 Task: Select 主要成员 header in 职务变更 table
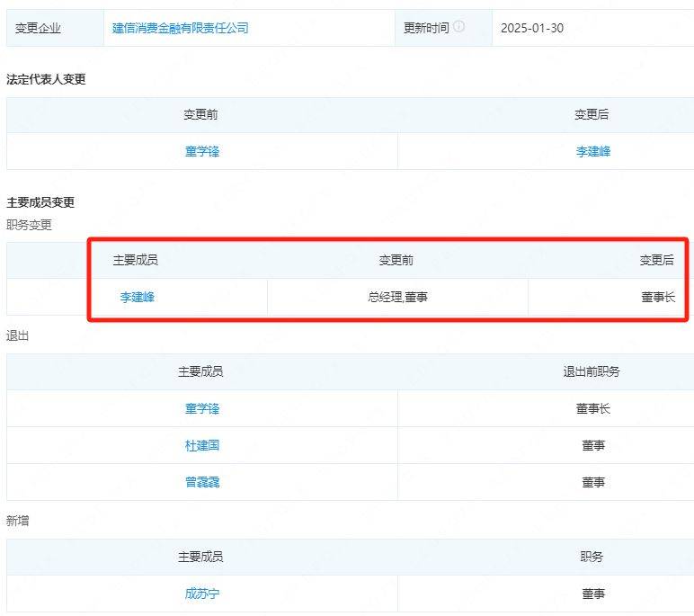pyautogui.click(x=136, y=260)
